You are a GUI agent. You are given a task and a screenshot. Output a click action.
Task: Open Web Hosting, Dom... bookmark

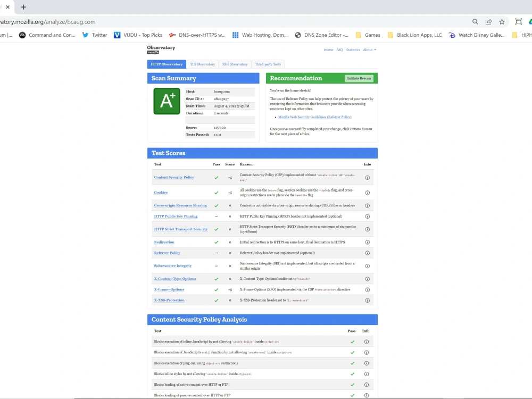(260, 35)
